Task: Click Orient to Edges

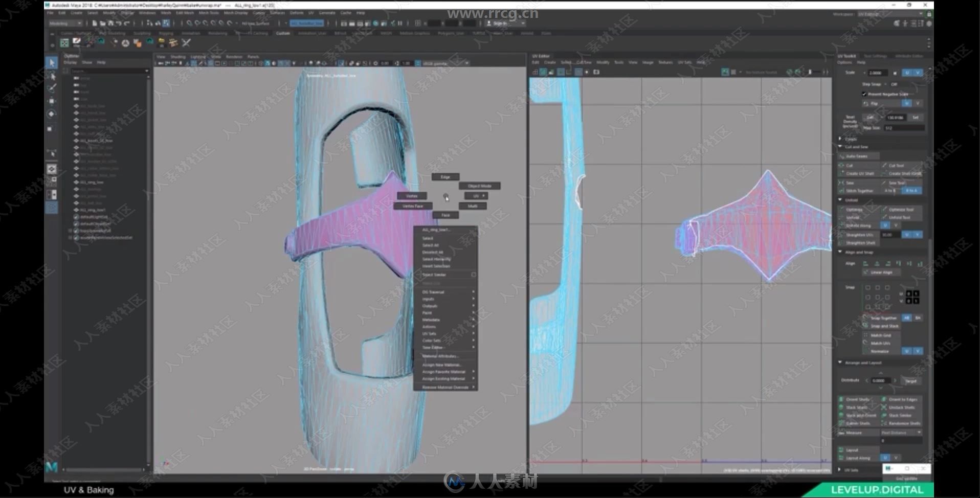Action: [903, 399]
